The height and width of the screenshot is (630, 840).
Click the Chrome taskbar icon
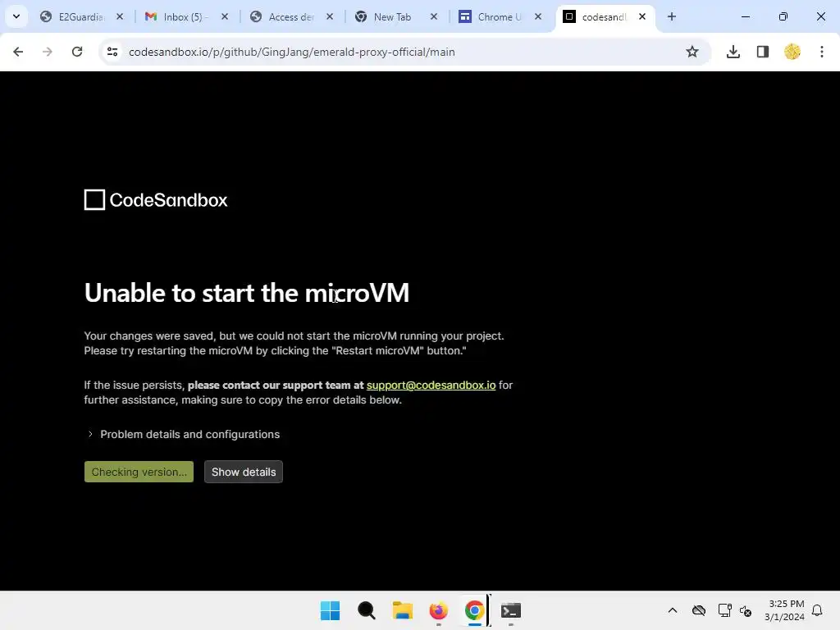[475, 610]
